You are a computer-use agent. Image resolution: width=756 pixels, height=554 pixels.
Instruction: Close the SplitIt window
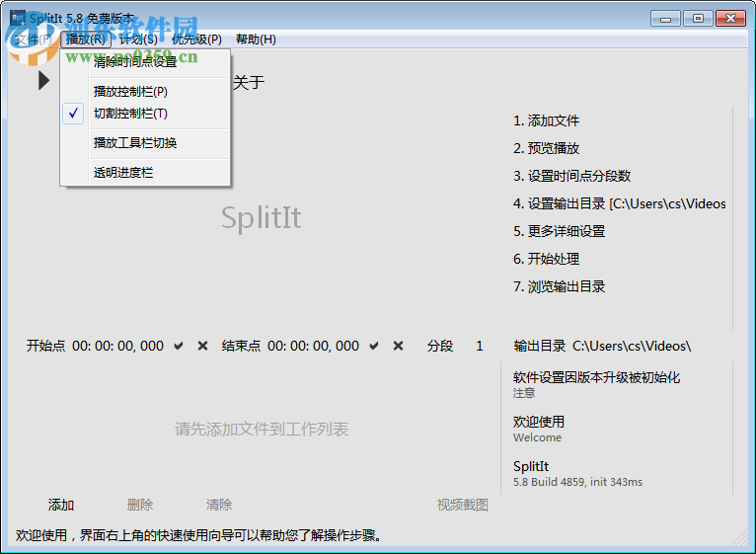[730, 19]
